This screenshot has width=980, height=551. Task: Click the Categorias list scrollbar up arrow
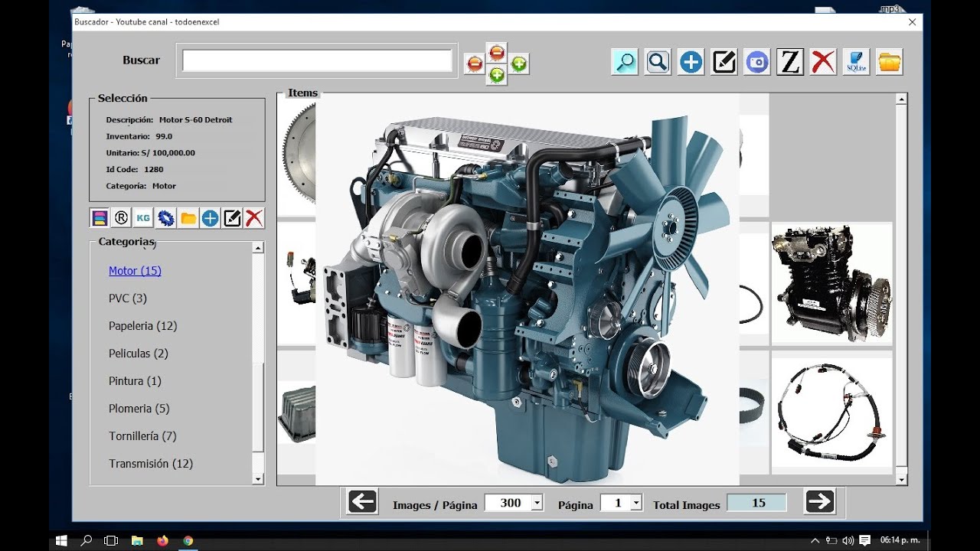coord(258,248)
